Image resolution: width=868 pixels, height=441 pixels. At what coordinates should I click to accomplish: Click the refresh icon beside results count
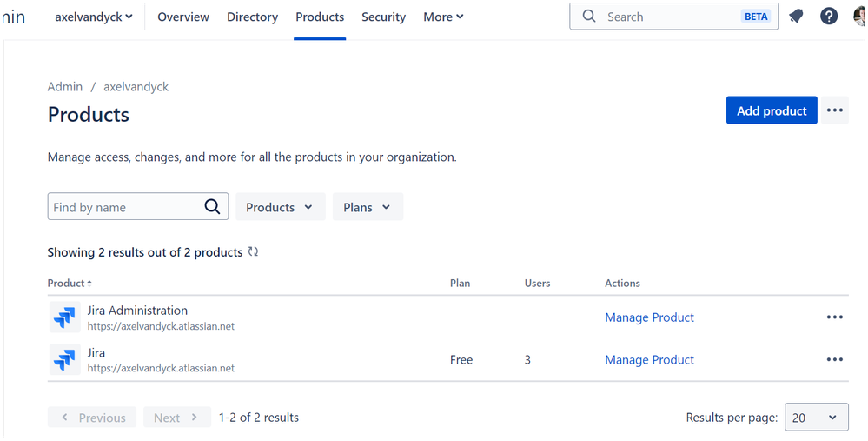[253, 251]
